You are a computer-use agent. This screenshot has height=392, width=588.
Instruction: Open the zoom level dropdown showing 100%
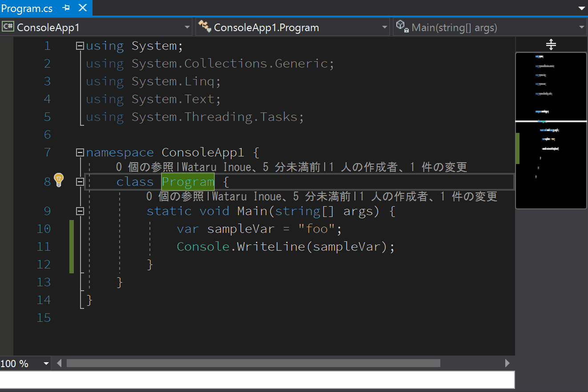46,363
